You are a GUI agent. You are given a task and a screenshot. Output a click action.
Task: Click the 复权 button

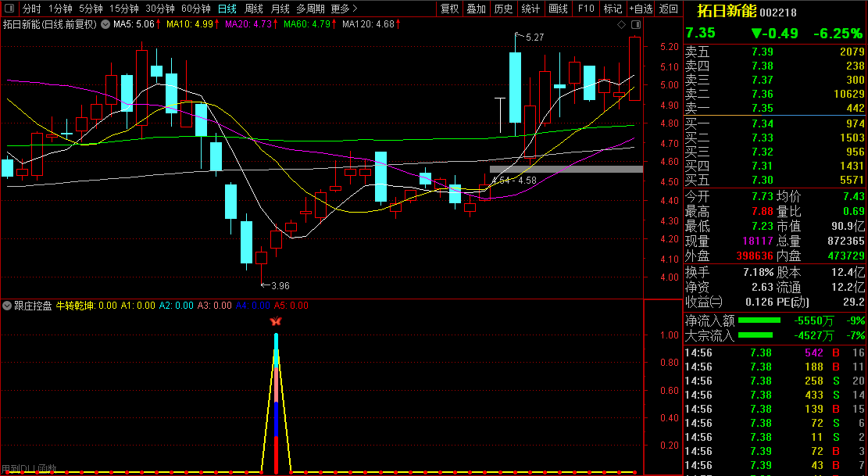[x=449, y=9]
